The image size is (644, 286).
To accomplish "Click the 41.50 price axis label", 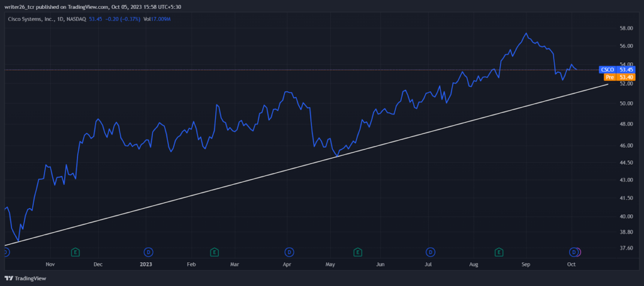I will coord(626,198).
